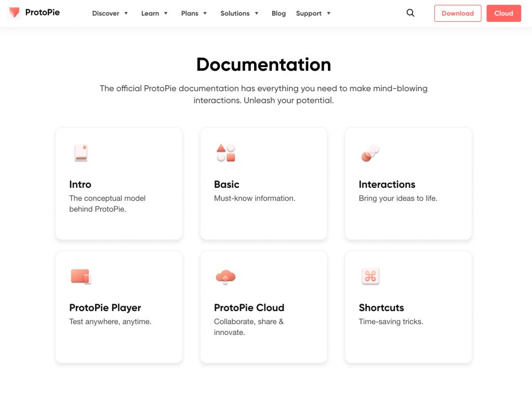Viewport: 532px width, 400px height.
Task: Click the ProtoPie logo icon
Action: click(14, 12)
